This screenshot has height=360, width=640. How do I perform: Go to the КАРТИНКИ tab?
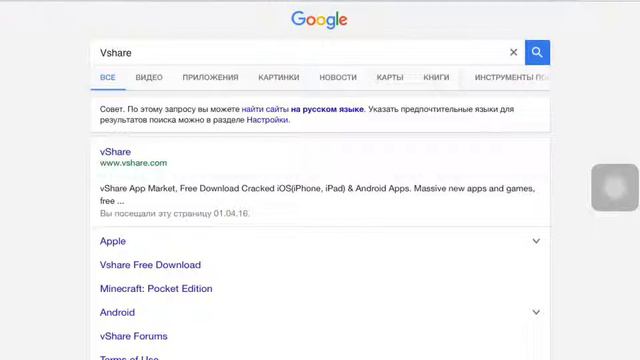point(279,77)
